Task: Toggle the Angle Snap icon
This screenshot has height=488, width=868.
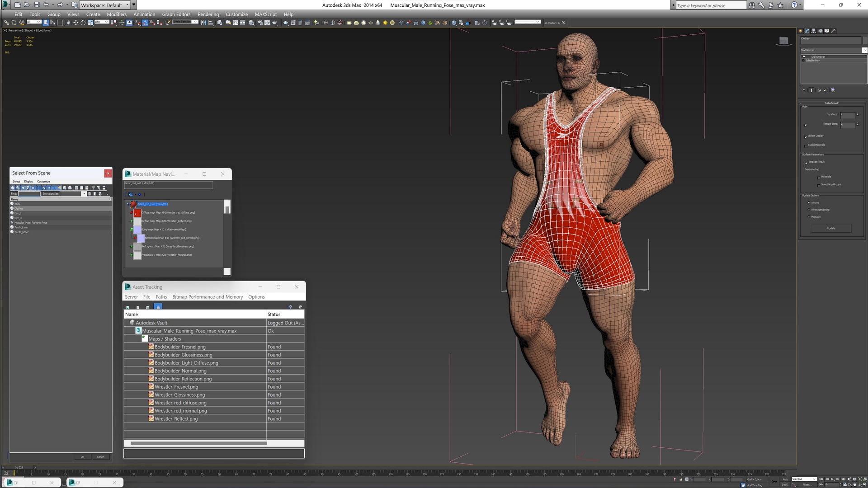Action: click(x=145, y=23)
